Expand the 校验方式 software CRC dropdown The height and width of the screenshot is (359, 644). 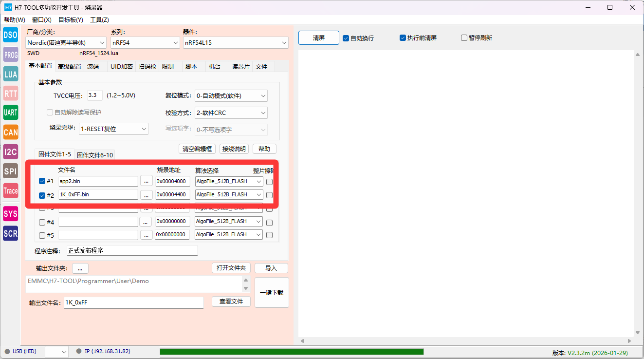231,113
